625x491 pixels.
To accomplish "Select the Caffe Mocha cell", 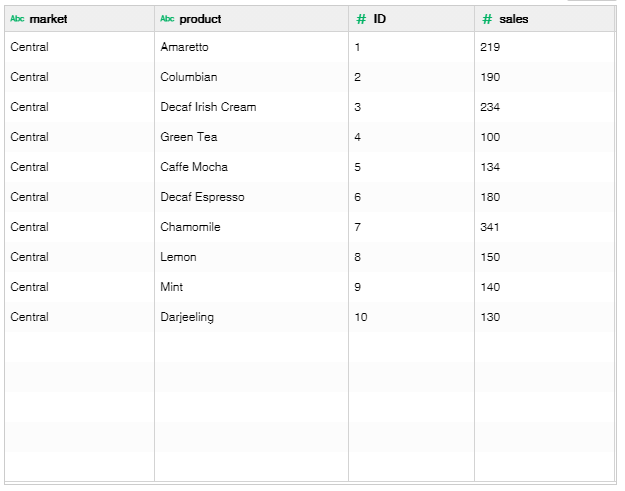I will point(252,167).
